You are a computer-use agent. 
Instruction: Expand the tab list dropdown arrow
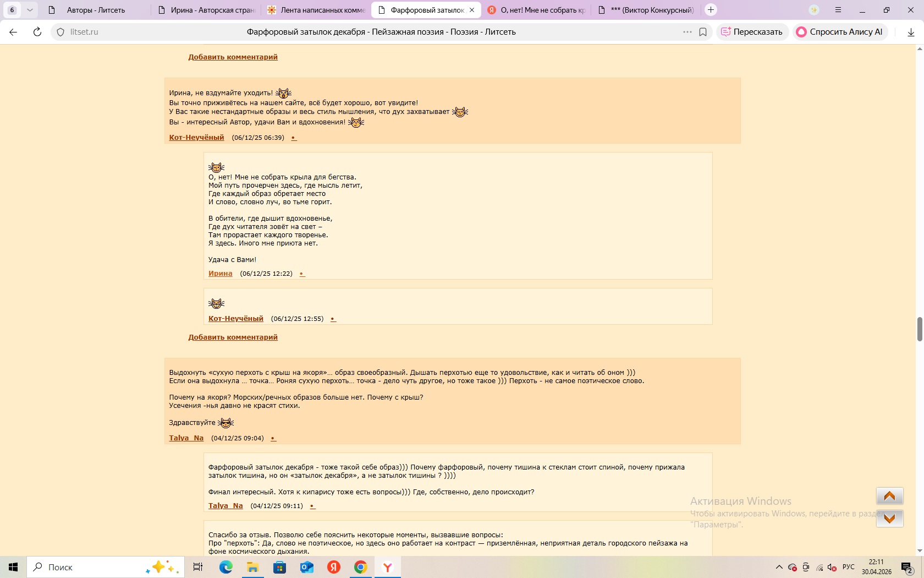[30, 10]
